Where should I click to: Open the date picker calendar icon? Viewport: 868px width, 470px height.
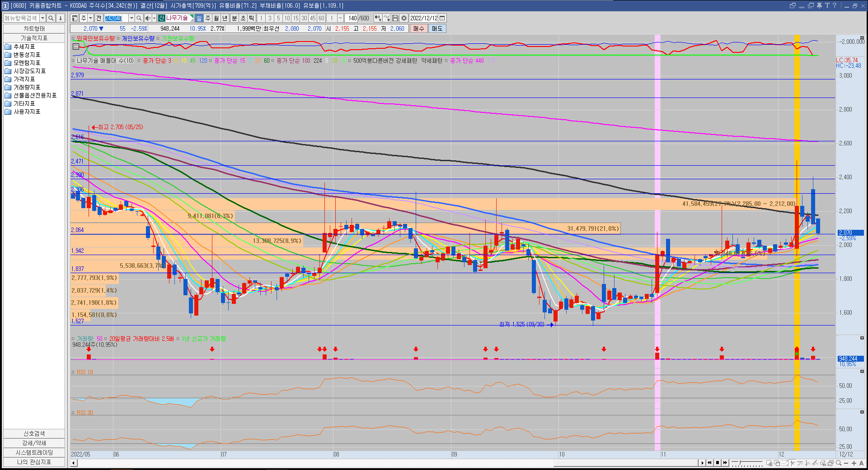click(x=442, y=18)
